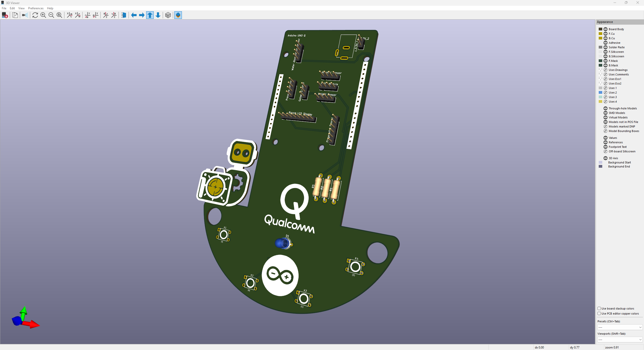Click the Reload board icon
The width and height of the screenshot is (644, 350).
click(35, 15)
